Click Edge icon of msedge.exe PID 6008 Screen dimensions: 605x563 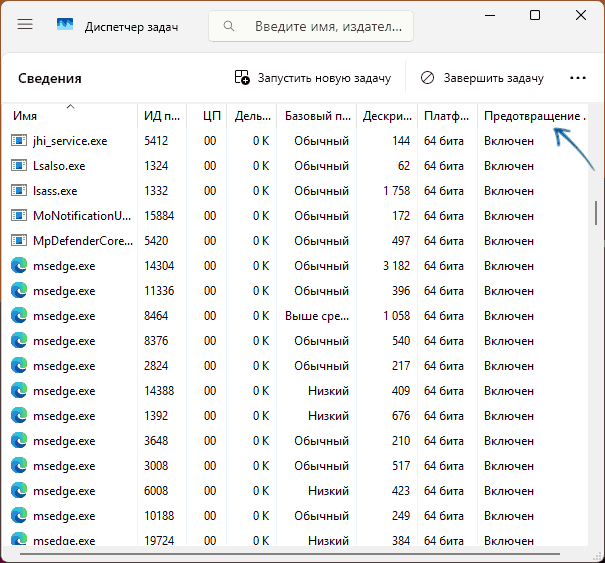coord(19,491)
